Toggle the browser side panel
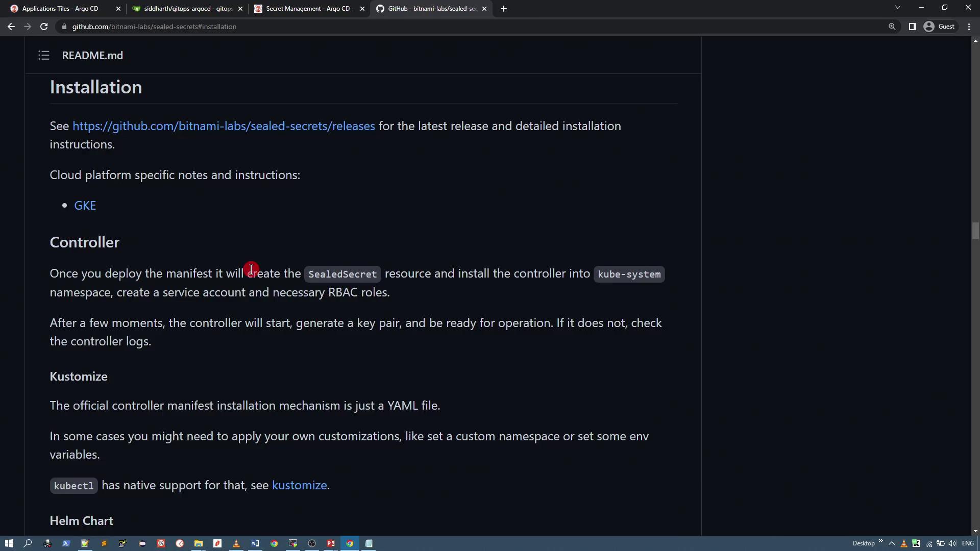The height and width of the screenshot is (551, 980). (912, 27)
